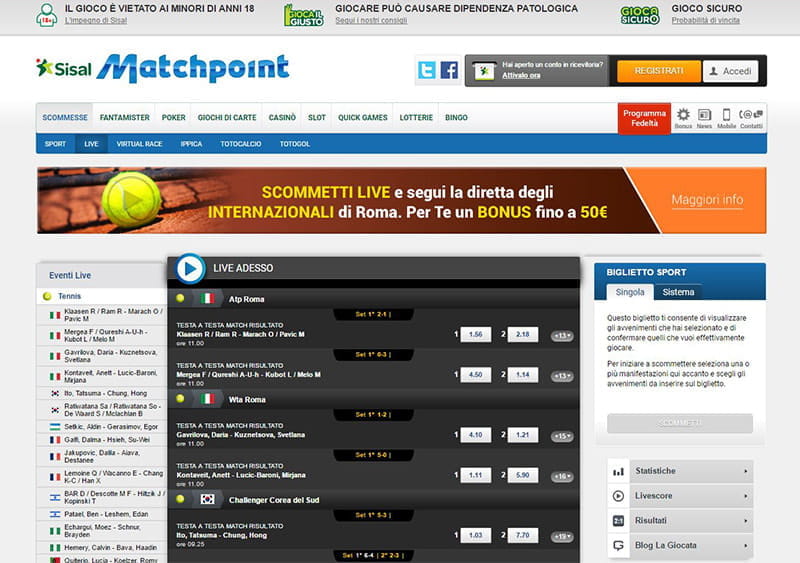Click the Gioca il Giusto logo
Screen dimensions: 800x563
click(304, 15)
